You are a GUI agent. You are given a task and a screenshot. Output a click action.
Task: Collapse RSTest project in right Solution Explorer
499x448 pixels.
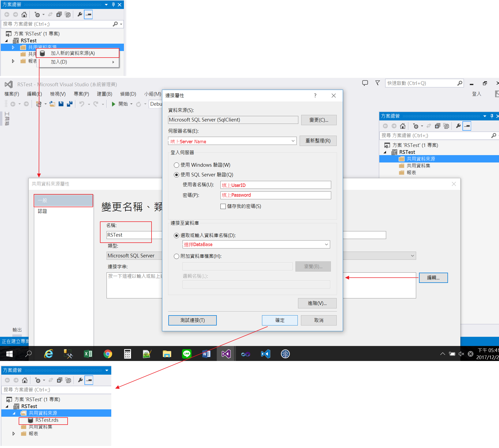point(385,152)
